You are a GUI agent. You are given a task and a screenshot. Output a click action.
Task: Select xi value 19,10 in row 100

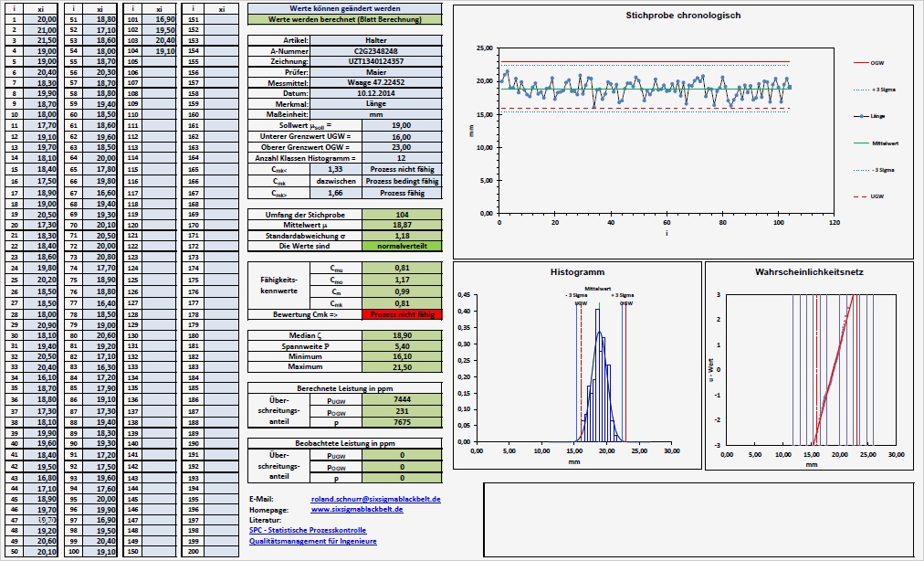point(100,552)
